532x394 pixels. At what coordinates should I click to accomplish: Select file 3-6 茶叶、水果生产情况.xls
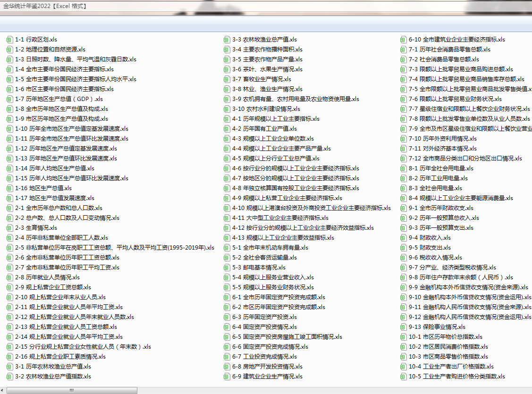coord(267,69)
